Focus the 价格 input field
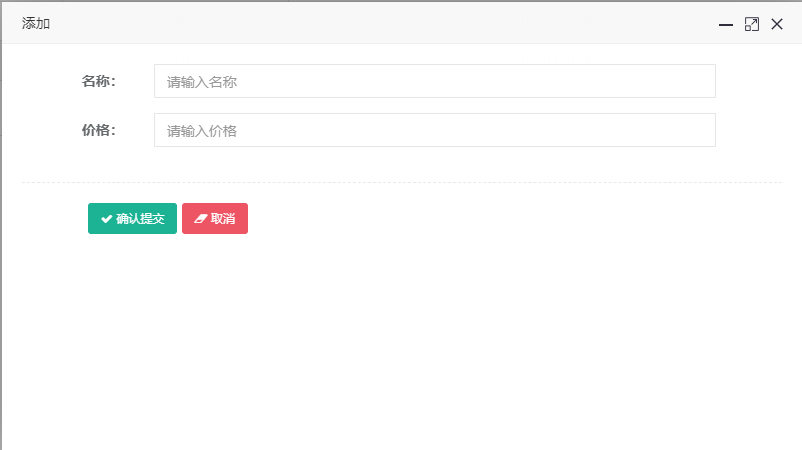802x450 pixels. [435, 130]
